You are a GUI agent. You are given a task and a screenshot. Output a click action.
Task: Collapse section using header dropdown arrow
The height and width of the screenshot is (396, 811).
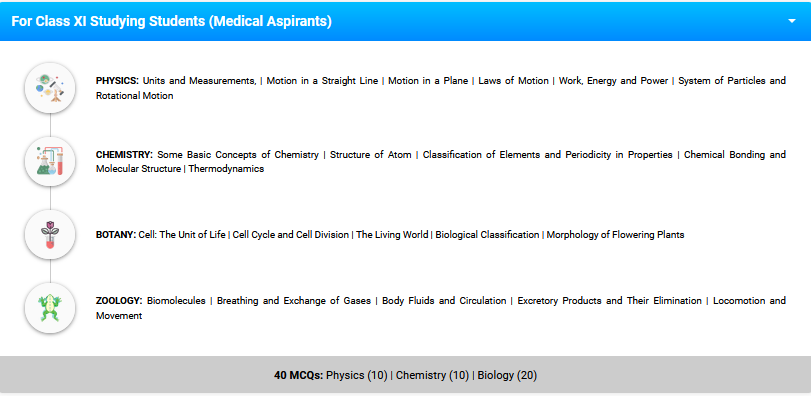click(x=791, y=21)
